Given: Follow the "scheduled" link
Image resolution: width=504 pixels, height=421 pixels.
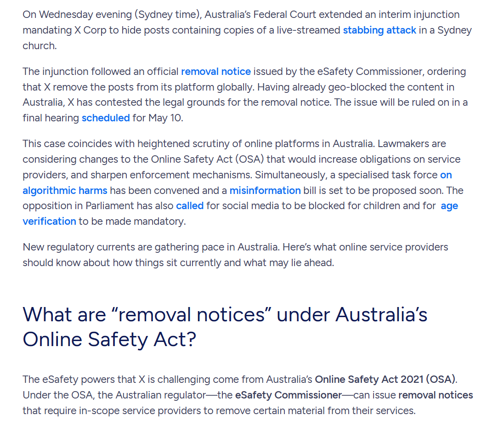Looking at the screenshot, I should point(106,118).
